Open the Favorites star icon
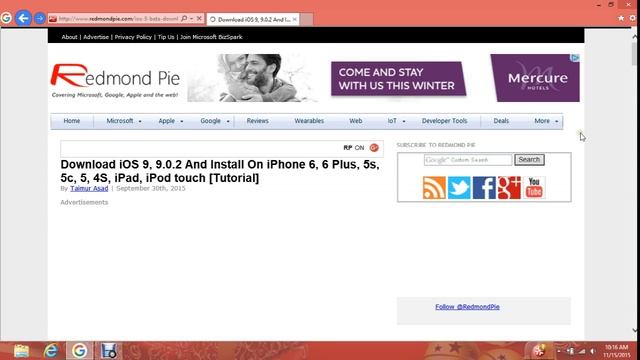 tap(621, 18)
